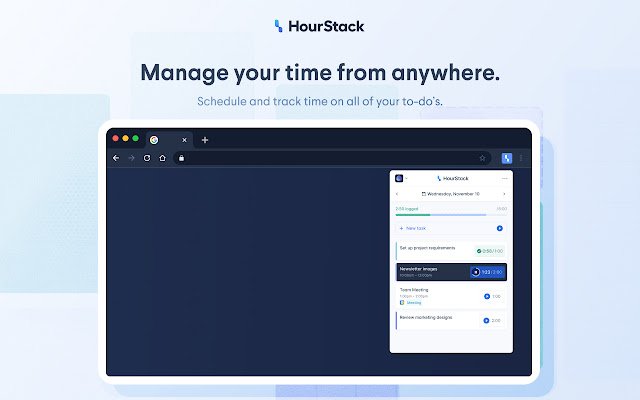Stop the running Newsletter images timer

pos(476,272)
